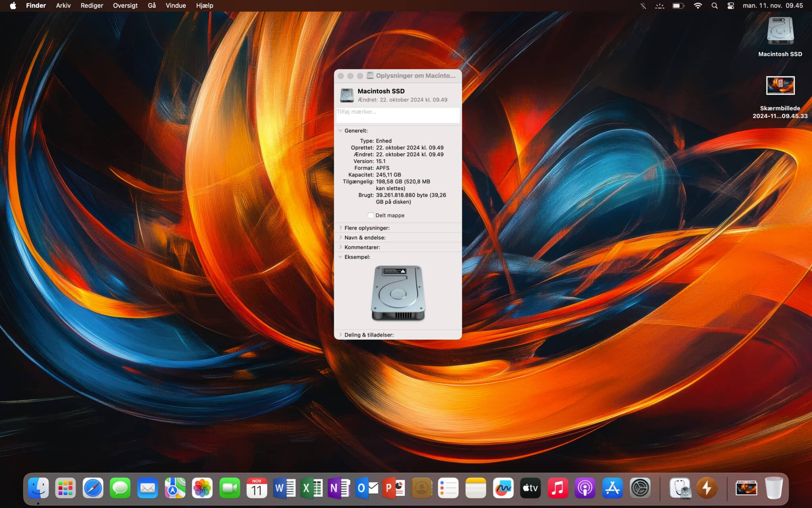Image resolution: width=812 pixels, height=508 pixels.
Task: Select the Skærmbillede screenshot thumbnail on desktop
Action: click(x=780, y=85)
